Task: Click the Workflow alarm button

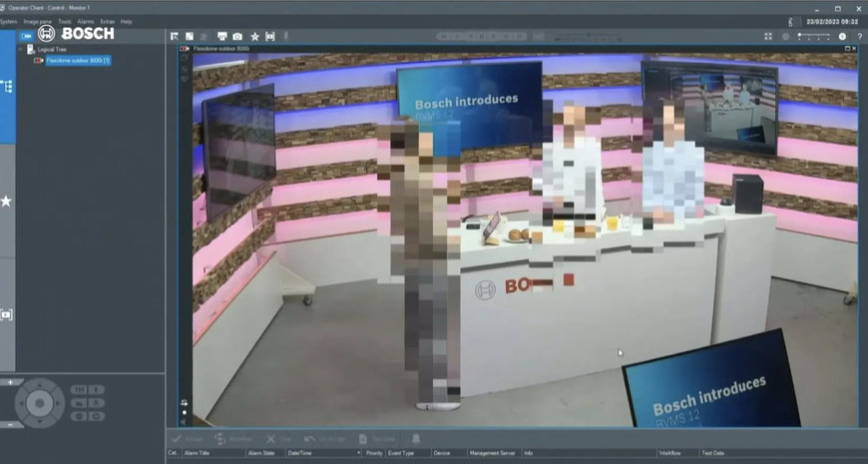Action: [x=233, y=439]
